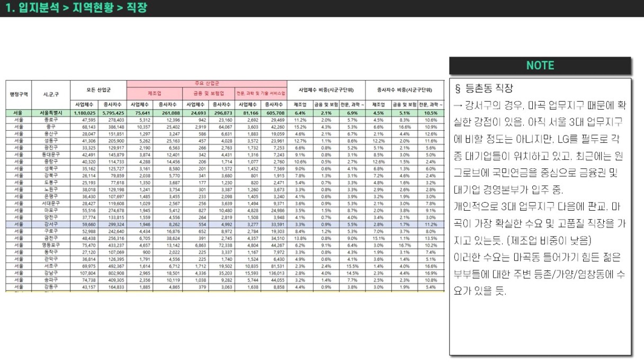This screenshot has width=644, height=362.
Task: Select the '금천구' row label
Action: click(x=51, y=238)
